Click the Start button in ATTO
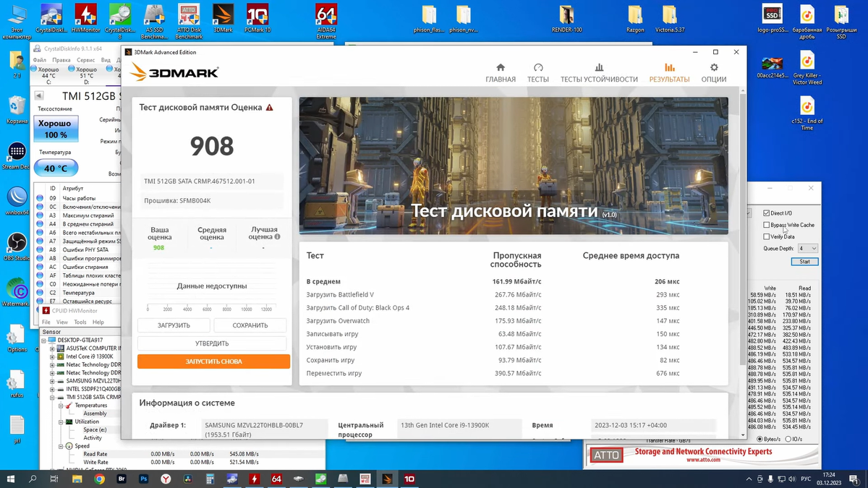 coord(805,262)
